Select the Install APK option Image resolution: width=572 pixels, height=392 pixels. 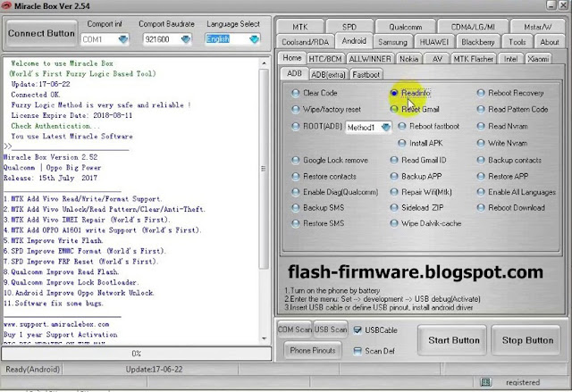coord(420,143)
